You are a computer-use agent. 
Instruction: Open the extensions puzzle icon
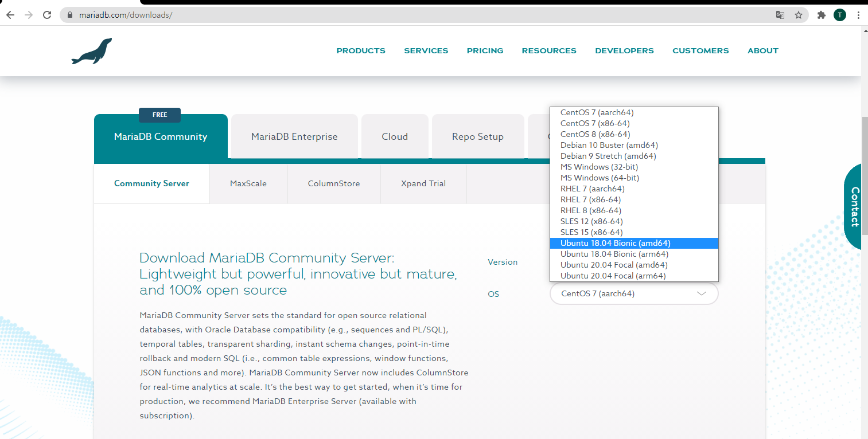coord(822,15)
